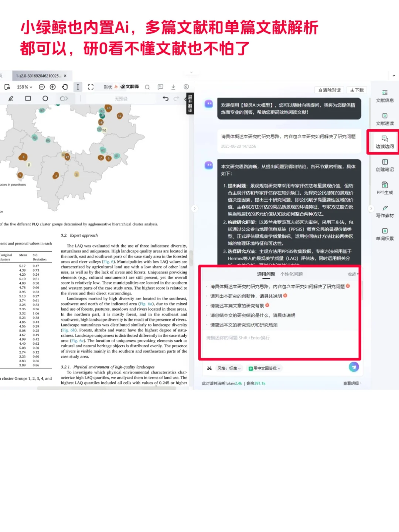Click the chevron above right sidebar
The image size is (399, 532).
394,76
